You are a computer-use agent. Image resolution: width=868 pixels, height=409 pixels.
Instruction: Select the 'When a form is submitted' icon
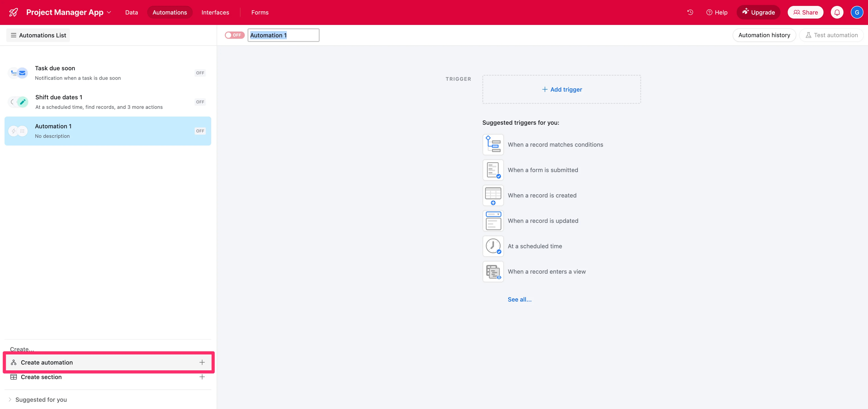(x=493, y=170)
